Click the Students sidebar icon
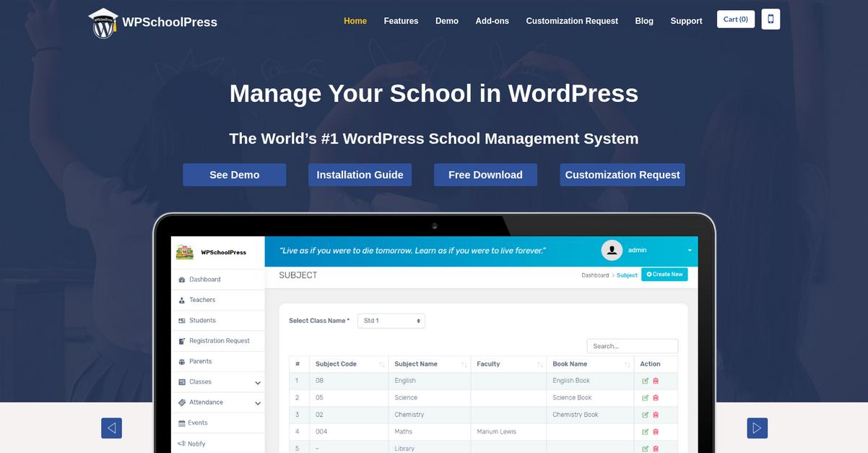The image size is (868, 453). pyautogui.click(x=182, y=320)
